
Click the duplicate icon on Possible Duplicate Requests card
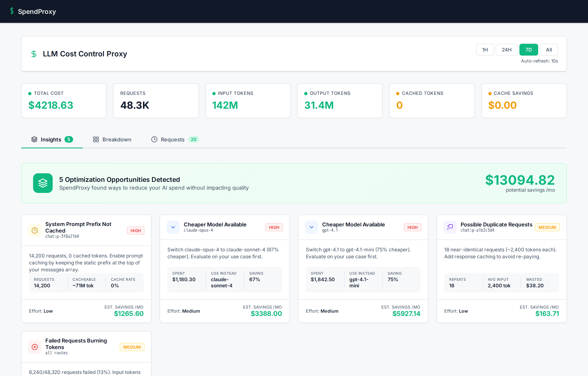tap(450, 227)
